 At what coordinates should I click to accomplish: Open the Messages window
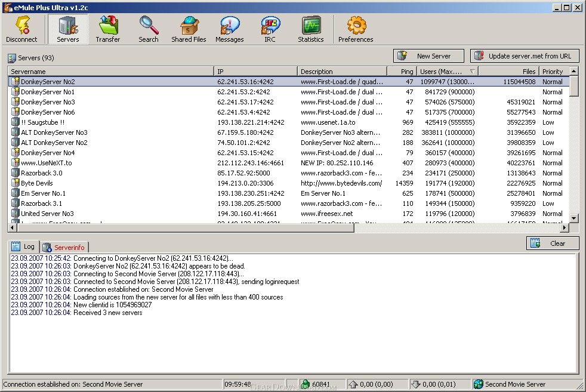230,29
